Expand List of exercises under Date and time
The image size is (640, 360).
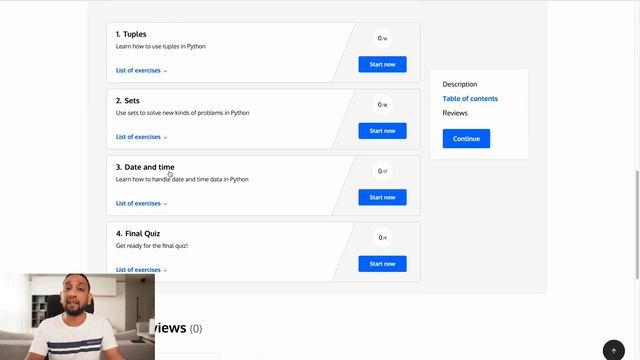(x=141, y=204)
